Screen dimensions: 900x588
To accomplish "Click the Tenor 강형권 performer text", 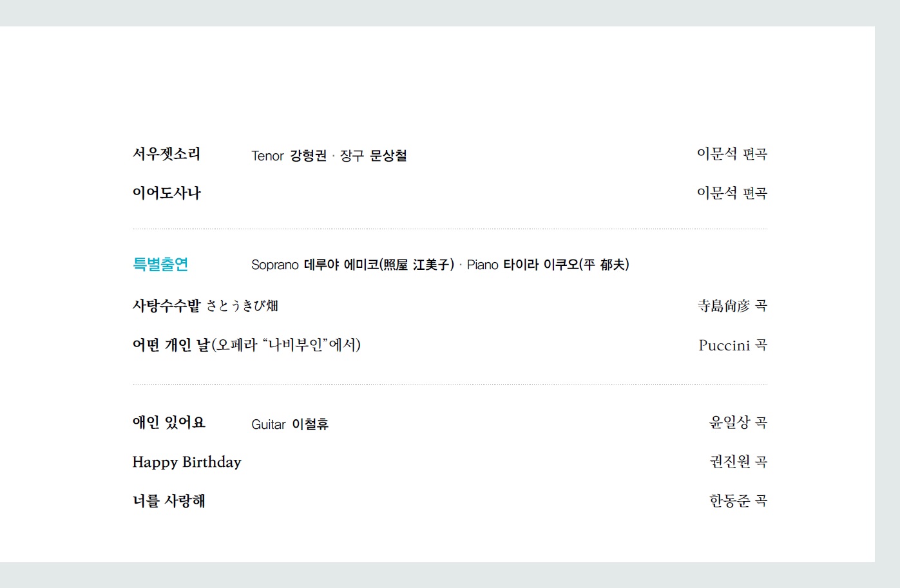I will coord(289,156).
